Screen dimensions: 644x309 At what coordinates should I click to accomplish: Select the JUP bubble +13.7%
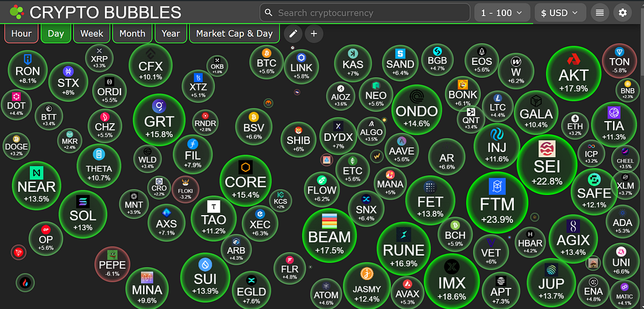551,283
